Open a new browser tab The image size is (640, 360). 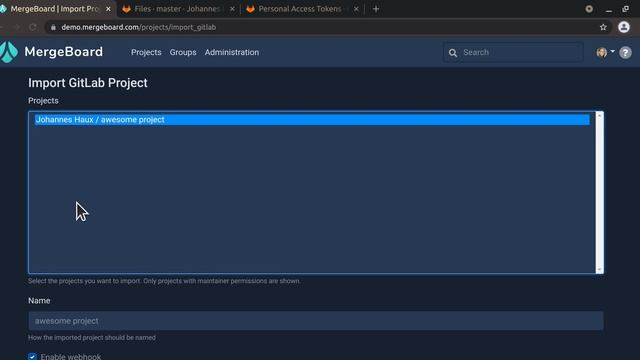[x=376, y=9]
